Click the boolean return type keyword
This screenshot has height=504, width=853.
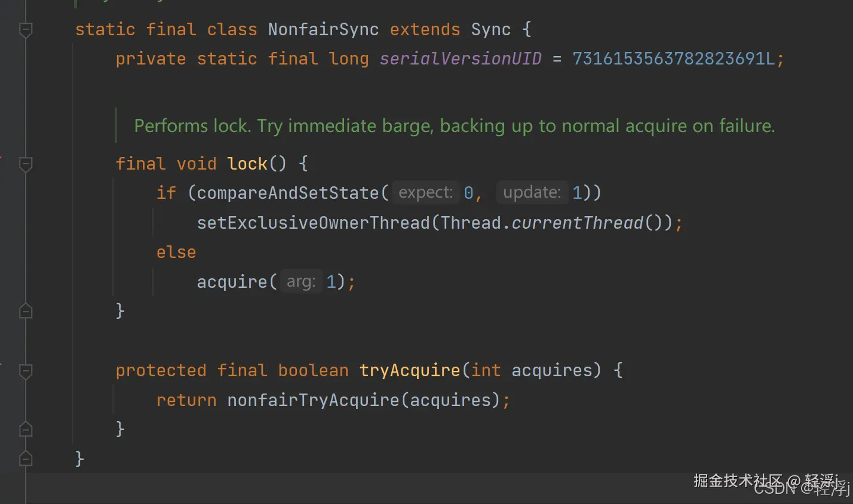click(313, 370)
